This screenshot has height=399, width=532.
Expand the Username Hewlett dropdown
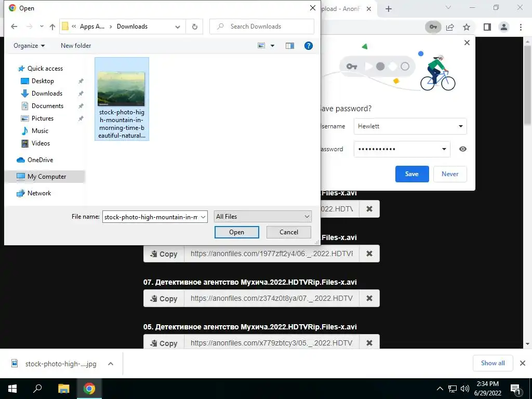pos(460,126)
